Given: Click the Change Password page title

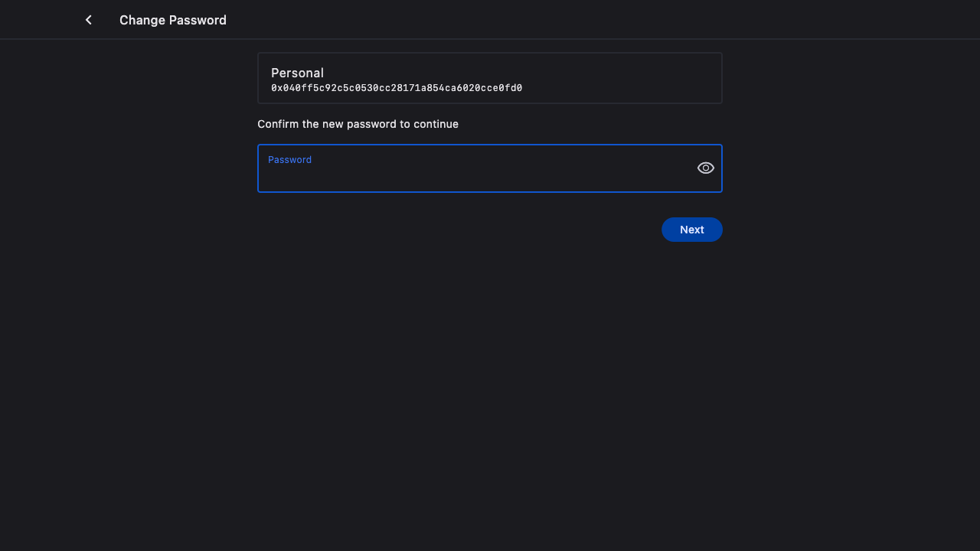Looking at the screenshot, I should (x=173, y=20).
